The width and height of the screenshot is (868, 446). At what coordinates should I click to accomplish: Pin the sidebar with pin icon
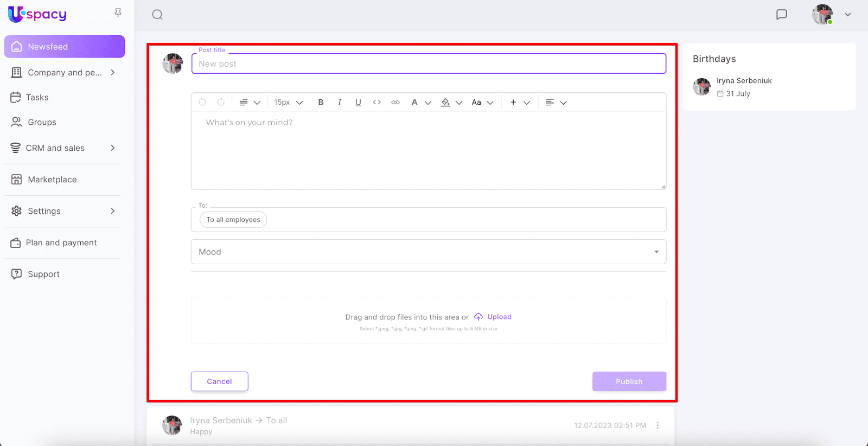[118, 13]
